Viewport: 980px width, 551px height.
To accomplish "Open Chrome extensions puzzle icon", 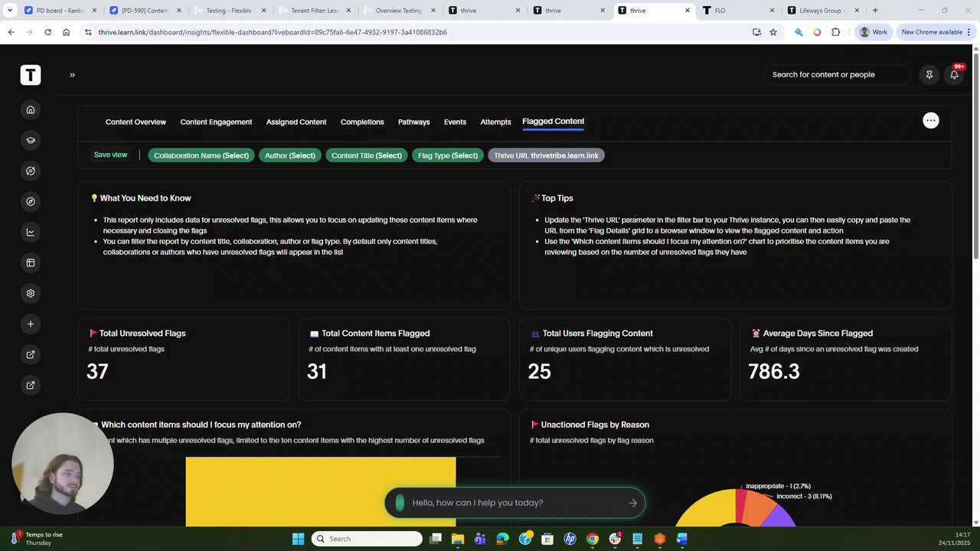I will point(835,32).
